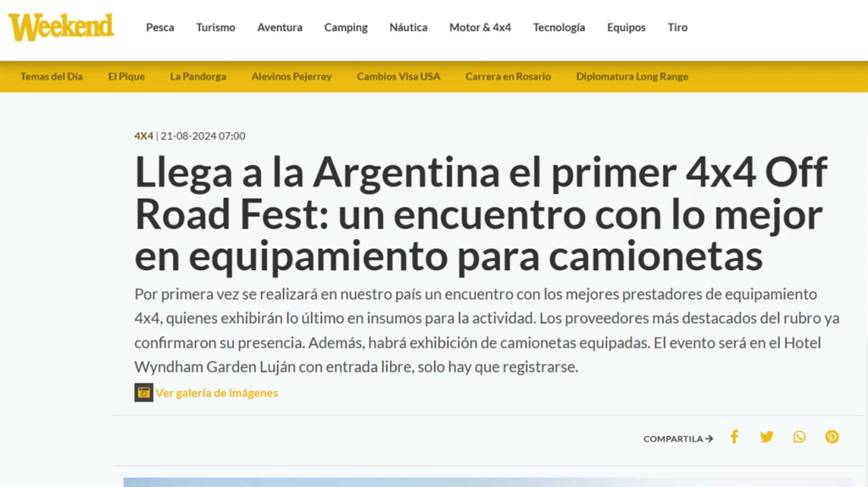This screenshot has width=868, height=487.
Task: Click the image gallery camera icon
Action: [143, 393]
